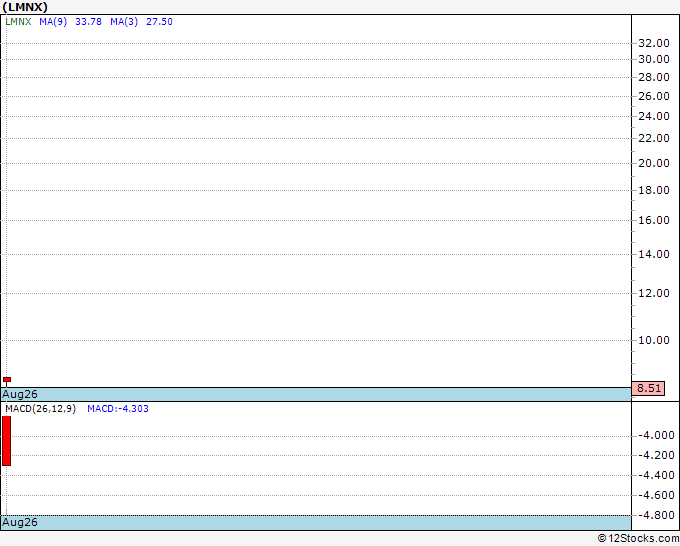Click the red MACD histogram bar
680x546 pixels.
[7, 441]
